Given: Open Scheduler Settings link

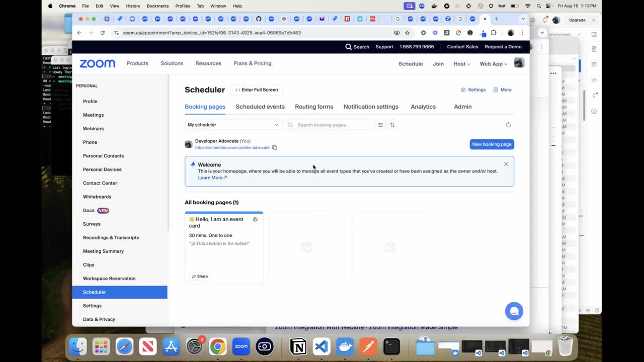Looking at the screenshot, I should point(473,90).
